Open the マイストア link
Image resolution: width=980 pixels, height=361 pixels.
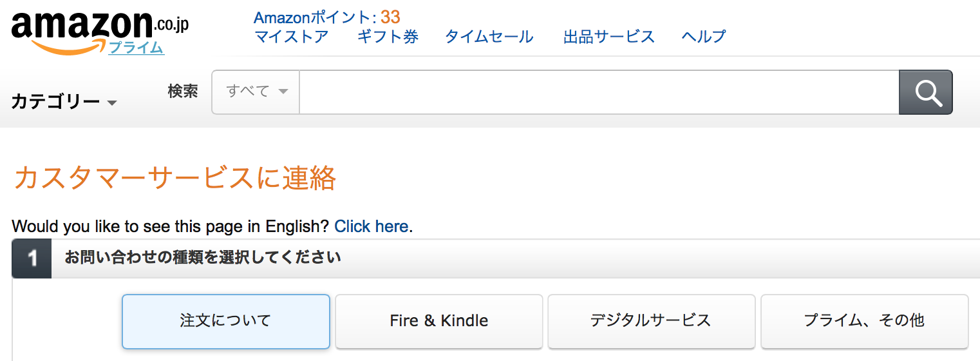[292, 37]
